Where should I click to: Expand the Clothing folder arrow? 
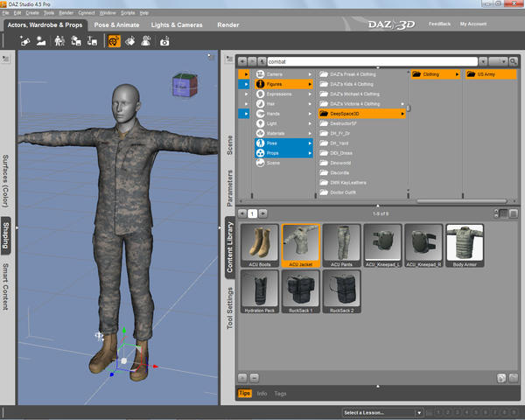coord(456,75)
